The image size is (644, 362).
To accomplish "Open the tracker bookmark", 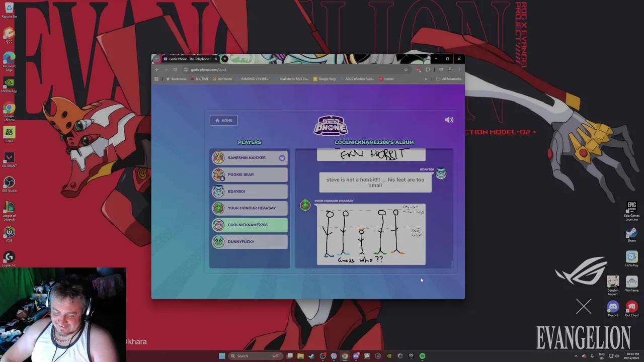I will pyautogui.click(x=386, y=79).
